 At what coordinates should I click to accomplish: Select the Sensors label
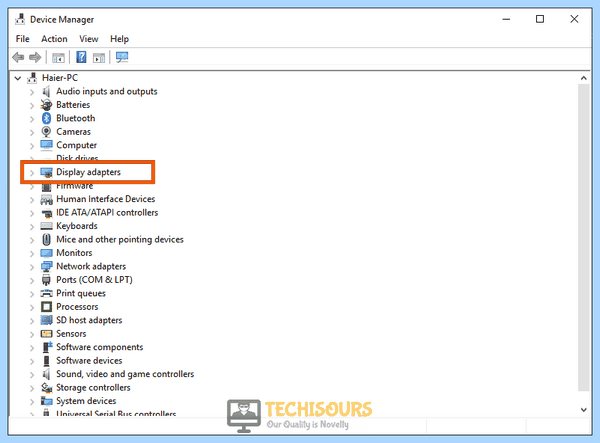tap(71, 334)
